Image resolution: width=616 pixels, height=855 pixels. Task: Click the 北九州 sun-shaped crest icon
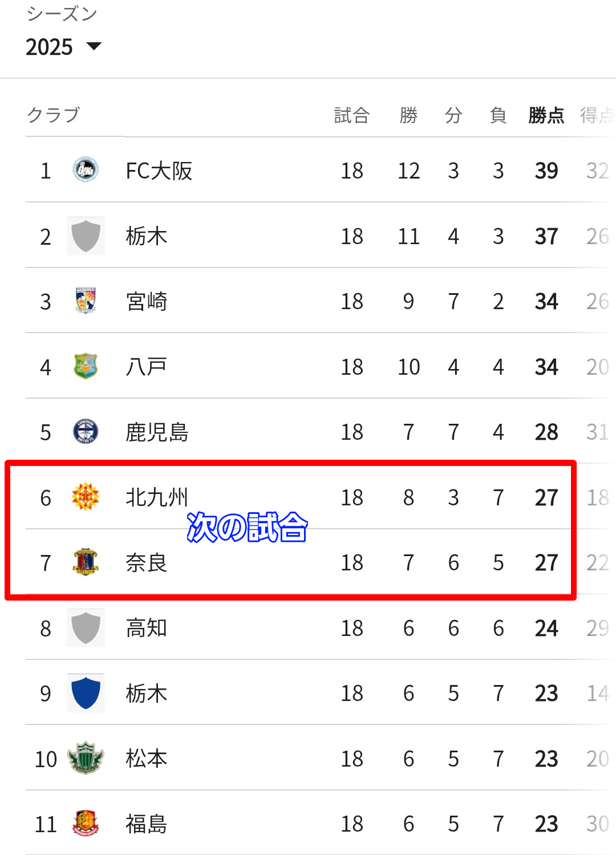[86, 497]
